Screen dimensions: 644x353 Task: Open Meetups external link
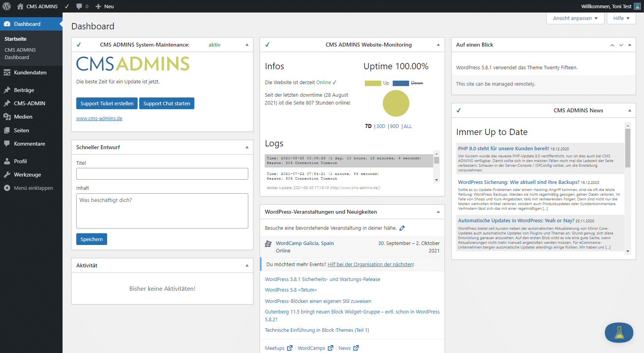coord(278,348)
